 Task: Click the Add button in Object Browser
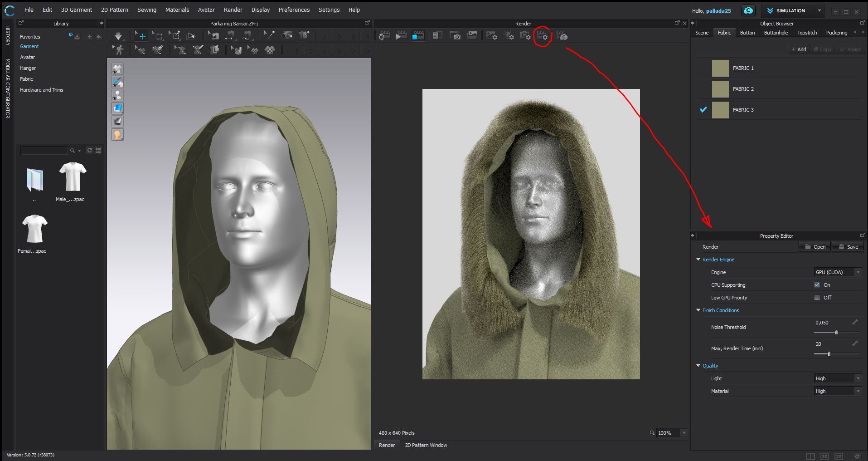pos(799,49)
